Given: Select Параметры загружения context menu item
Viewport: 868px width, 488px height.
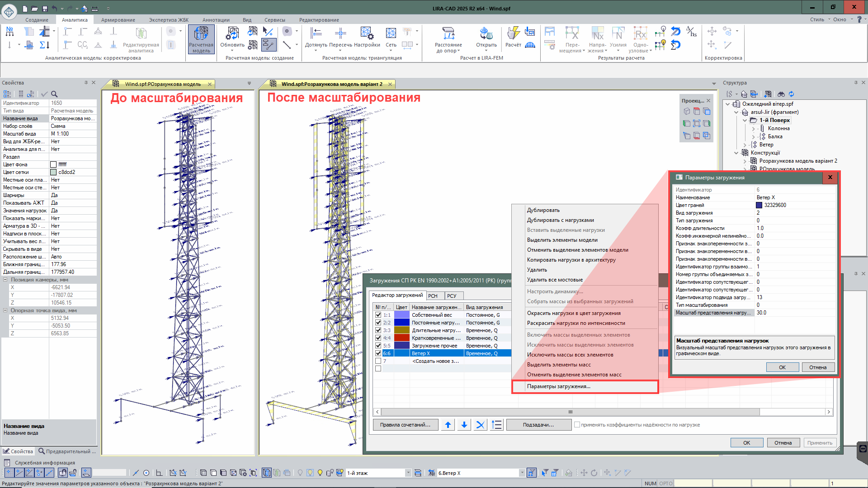Looking at the screenshot, I should [559, 386].
